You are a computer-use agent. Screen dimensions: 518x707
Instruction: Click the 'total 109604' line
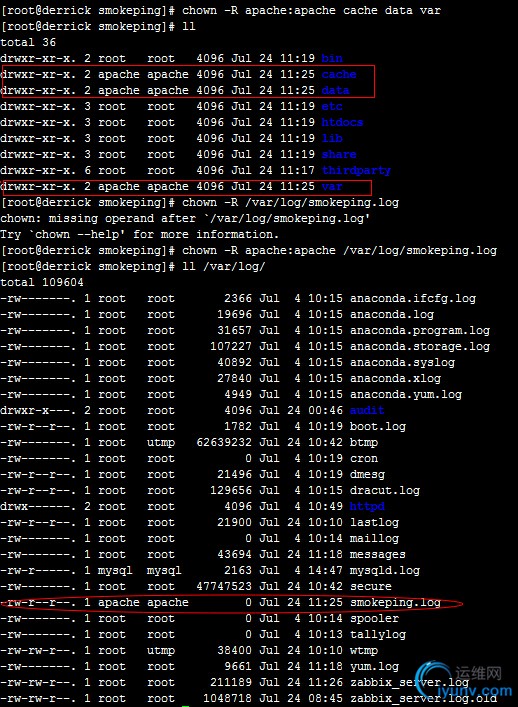[42, 282]
